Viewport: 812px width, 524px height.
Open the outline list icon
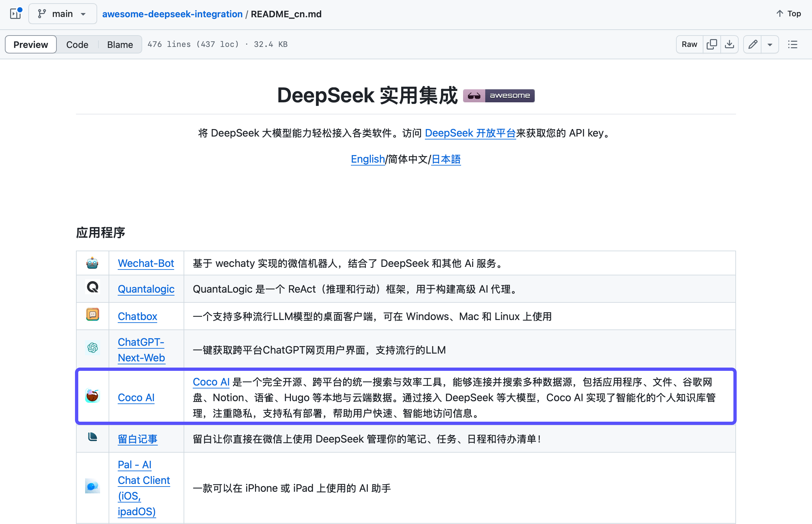click(x=792, y=44)
